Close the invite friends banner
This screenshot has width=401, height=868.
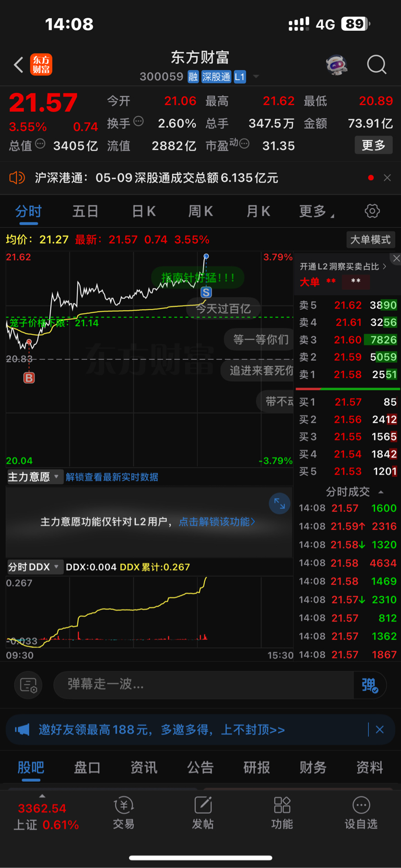click(380, 730)
